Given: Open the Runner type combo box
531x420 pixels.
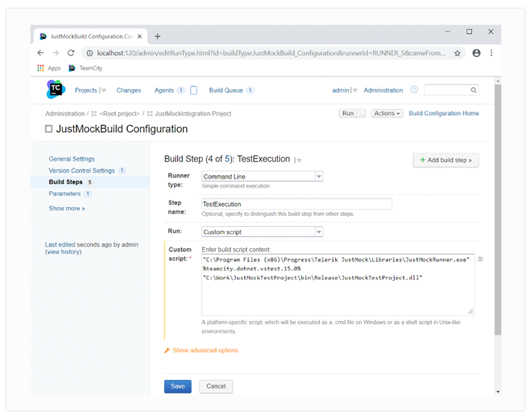Looking at the screenshot, I should pos(262,177).
